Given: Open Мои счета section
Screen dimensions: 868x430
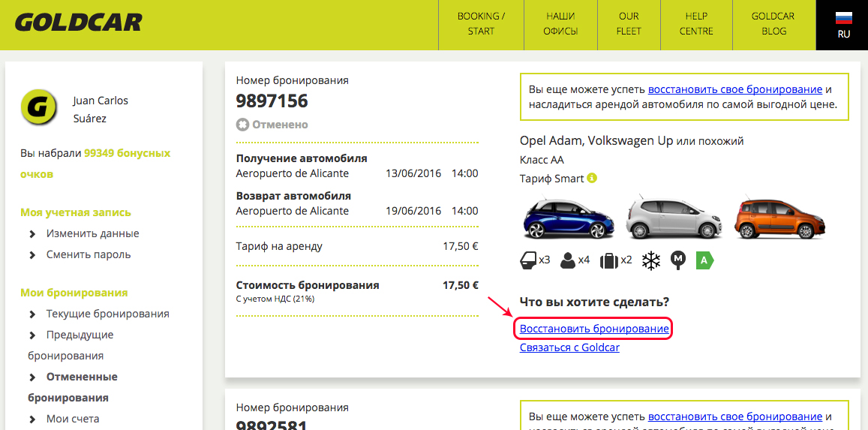Looking at the screenshot, I should 73,419.
